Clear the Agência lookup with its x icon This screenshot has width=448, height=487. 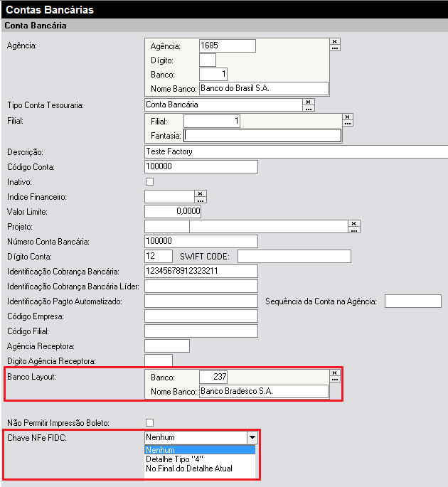tap(335, 41)
